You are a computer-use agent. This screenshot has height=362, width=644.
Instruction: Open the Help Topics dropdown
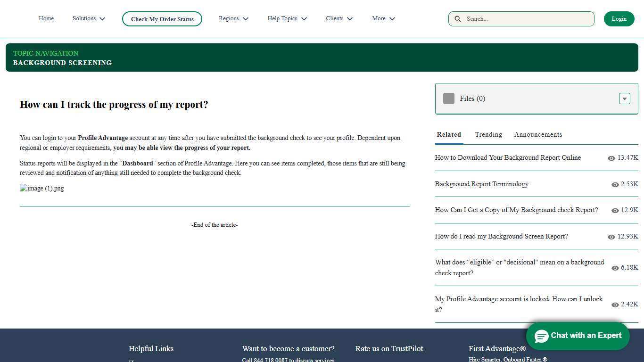point(287,19)
